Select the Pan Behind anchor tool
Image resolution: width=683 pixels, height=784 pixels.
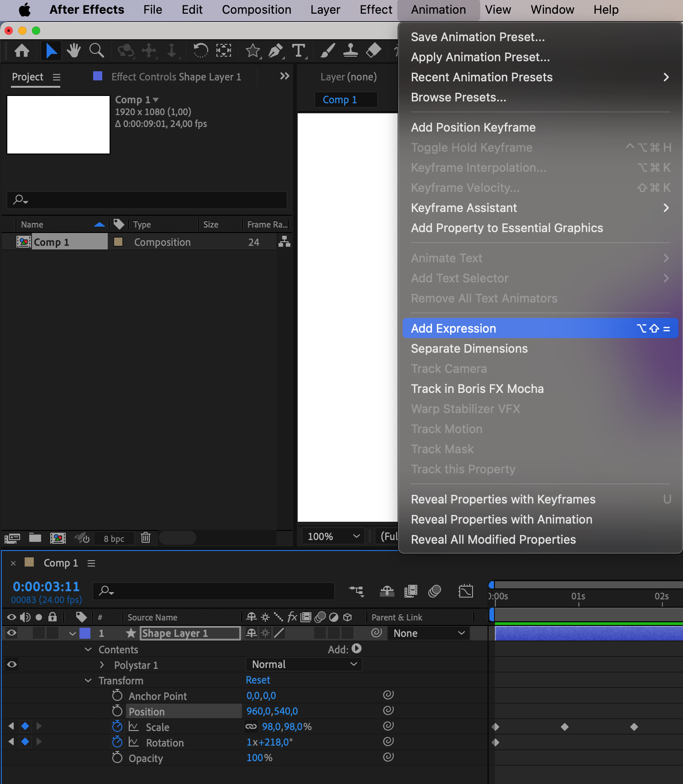(x=224, y=50)
